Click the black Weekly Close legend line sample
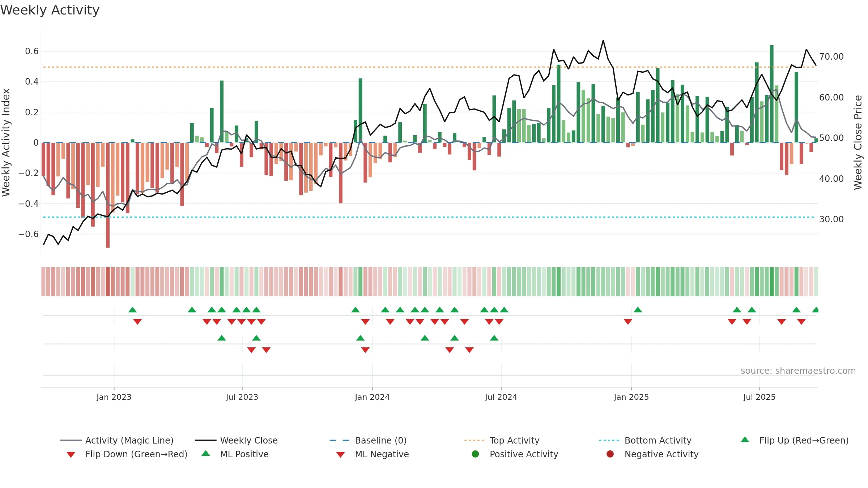Viewport: 868px width, 488px height. pyautogui.click(x=206, y=440)
